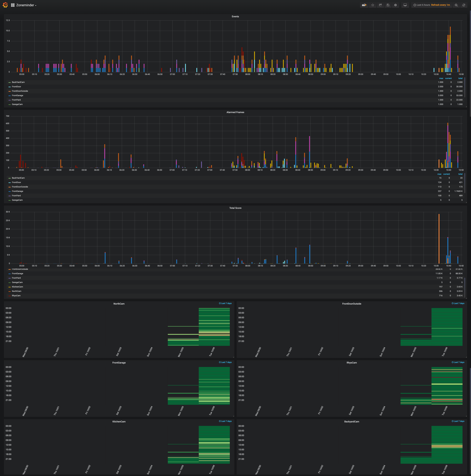
Task: Toggle BackYardCam series in Events legend
Action: [18, 82]
